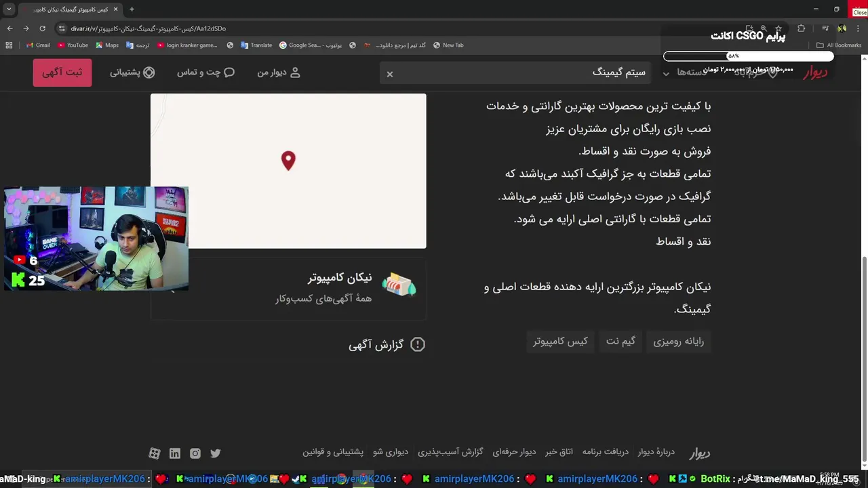Viewport: 868px width, 488px height.
Task: Open چت و تماس menu
Action: pyautogui.click(x=205, y=73)
